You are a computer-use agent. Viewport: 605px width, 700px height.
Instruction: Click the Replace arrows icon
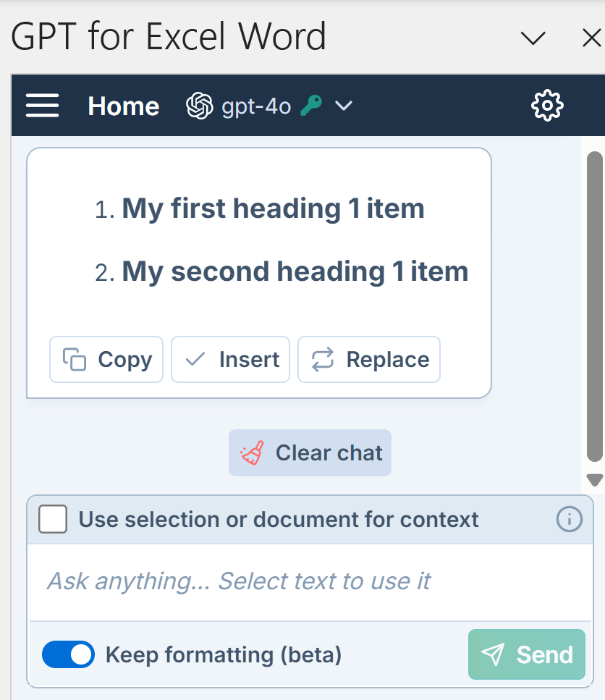[322, 359]
